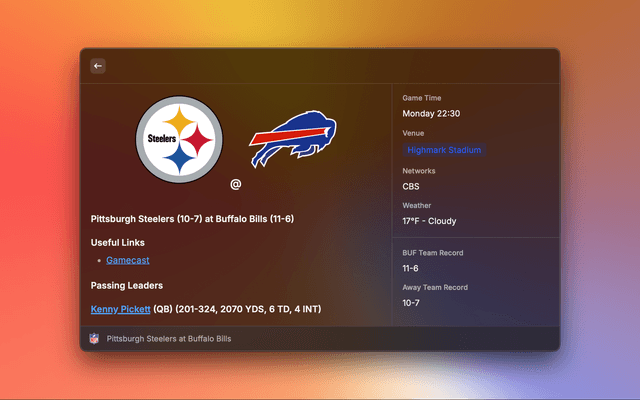Click the Monday 22:30 game time value
Image resolution: width=640 pixels, height=400 pixels.
[431, 114]
